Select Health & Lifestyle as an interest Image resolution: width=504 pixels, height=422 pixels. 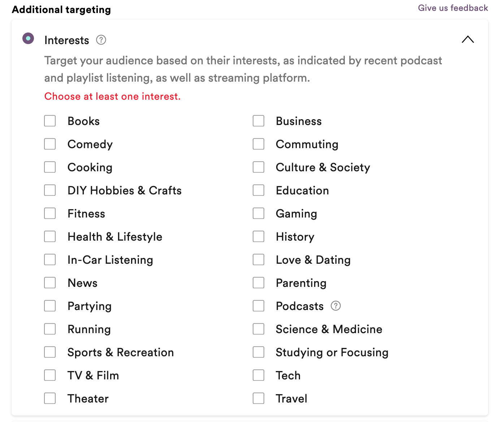click(x=50, y=236)
